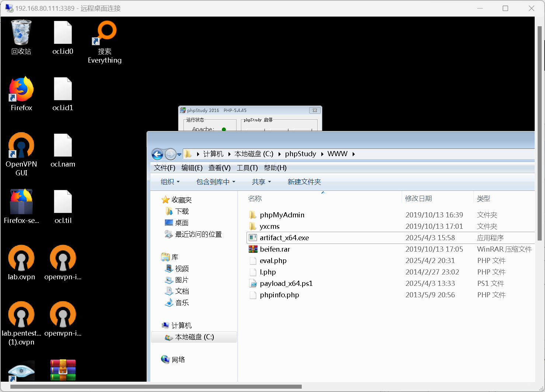Open the 工具(T) menu

247,168
